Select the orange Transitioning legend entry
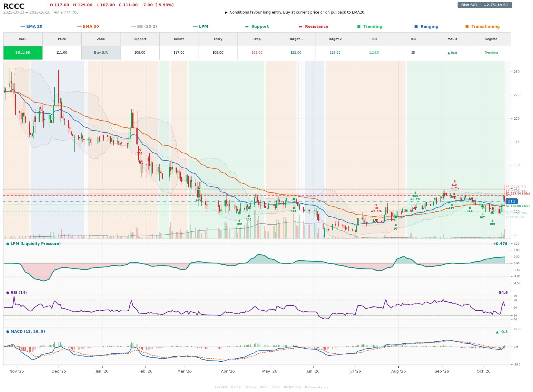Screen dimensions: 533x392 point(482,27)
